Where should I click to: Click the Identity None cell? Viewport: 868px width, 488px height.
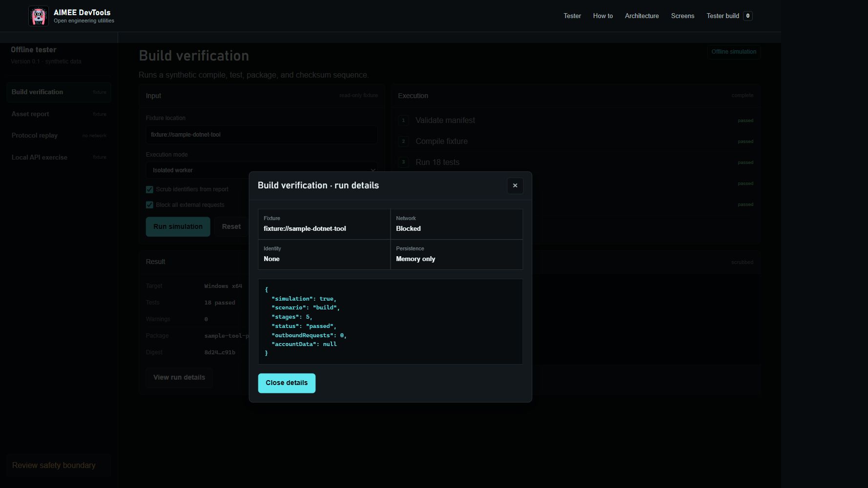(x=324, y=255)
